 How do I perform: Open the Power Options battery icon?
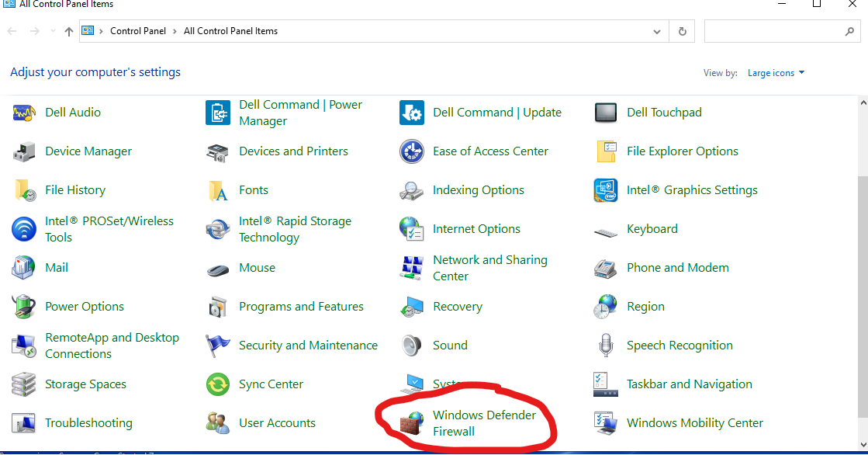[x=24, y=307]
